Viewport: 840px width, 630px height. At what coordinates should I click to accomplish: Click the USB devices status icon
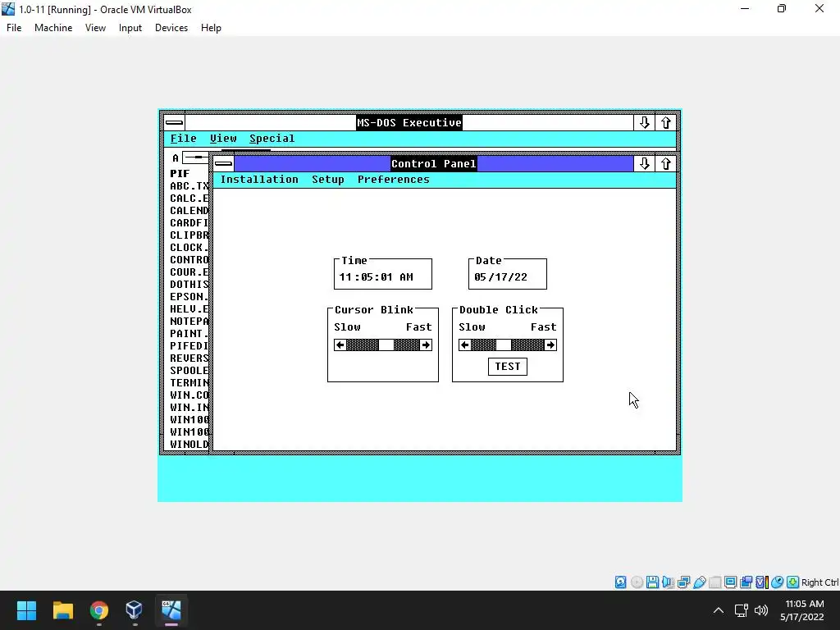point(699,582)
